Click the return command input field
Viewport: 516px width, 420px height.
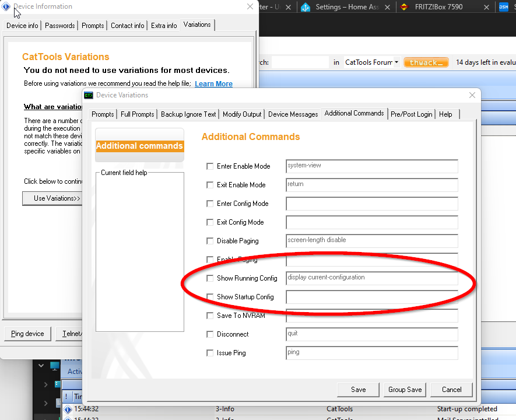pos(372,185)
